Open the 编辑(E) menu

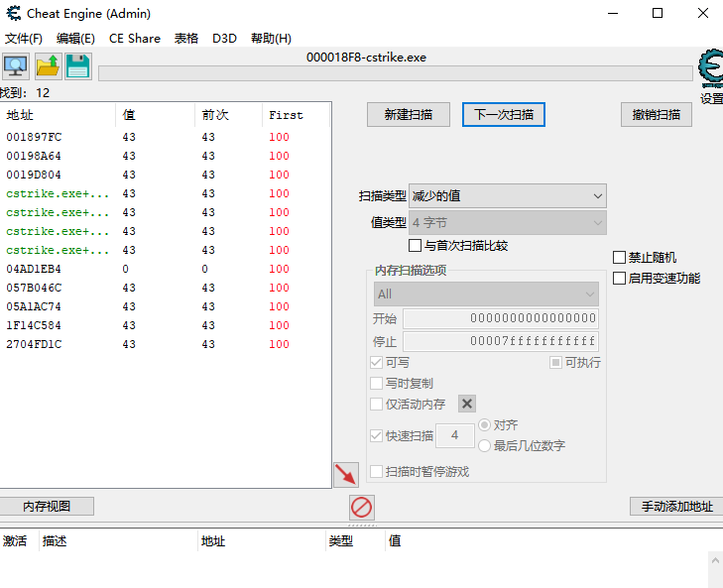(x=75, y=39)
